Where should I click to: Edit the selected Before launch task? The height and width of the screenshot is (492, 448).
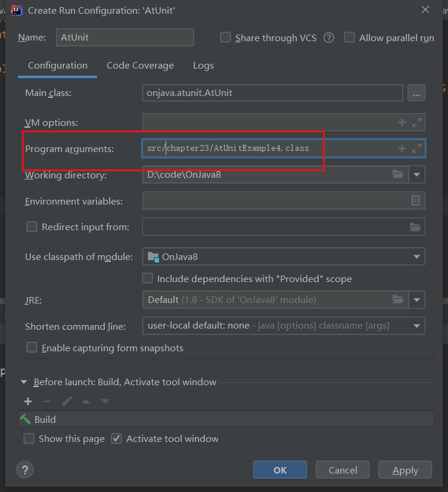[67, 401]
